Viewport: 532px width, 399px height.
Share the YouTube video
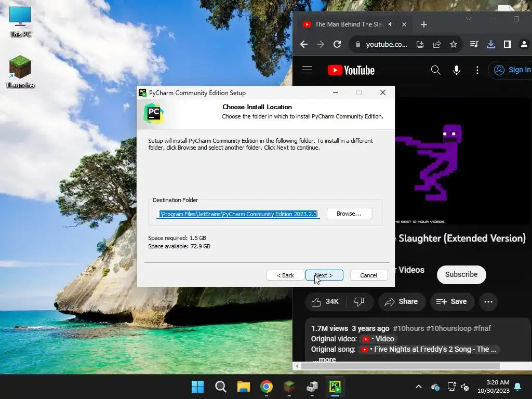tap(402, 302)
